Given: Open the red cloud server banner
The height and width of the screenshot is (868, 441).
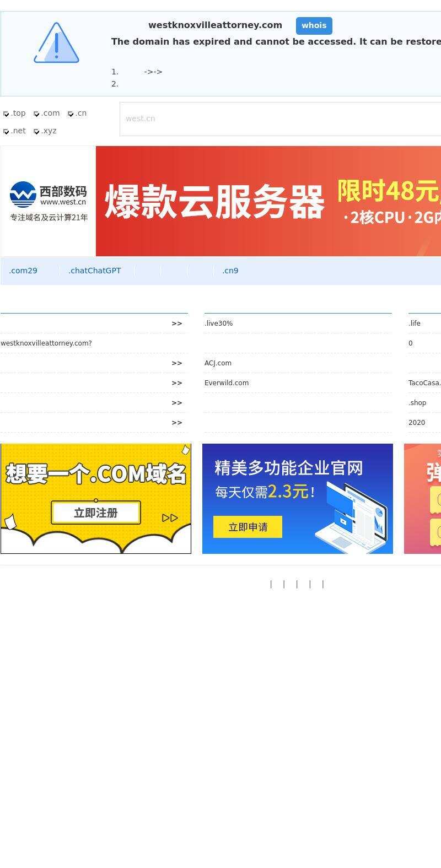Looking at the screenshot, I should [268, 201].
